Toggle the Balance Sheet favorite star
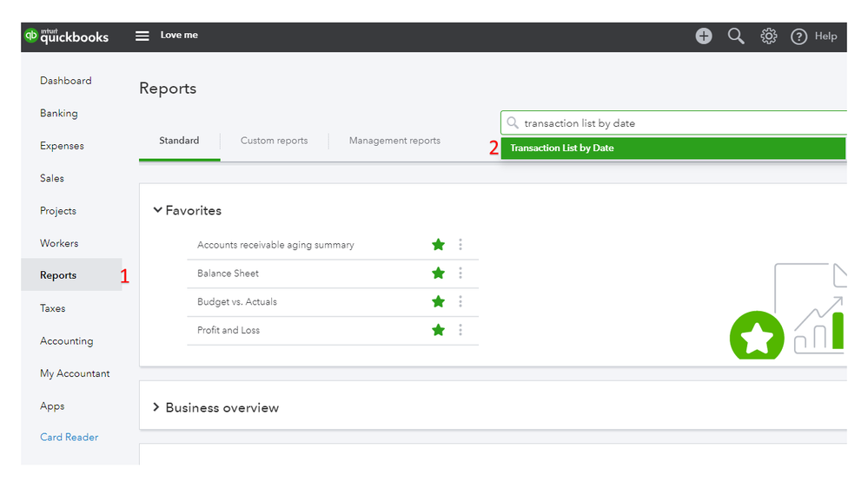The width and height of the screenshot is (868, 488). point(439,274)
